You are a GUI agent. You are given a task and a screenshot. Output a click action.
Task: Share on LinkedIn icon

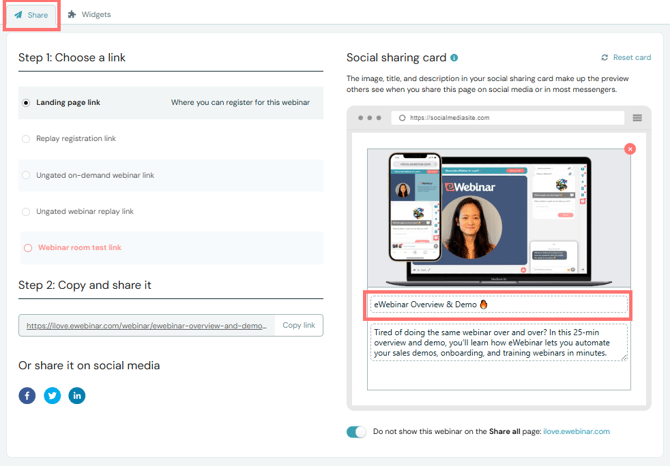(77, 395)
